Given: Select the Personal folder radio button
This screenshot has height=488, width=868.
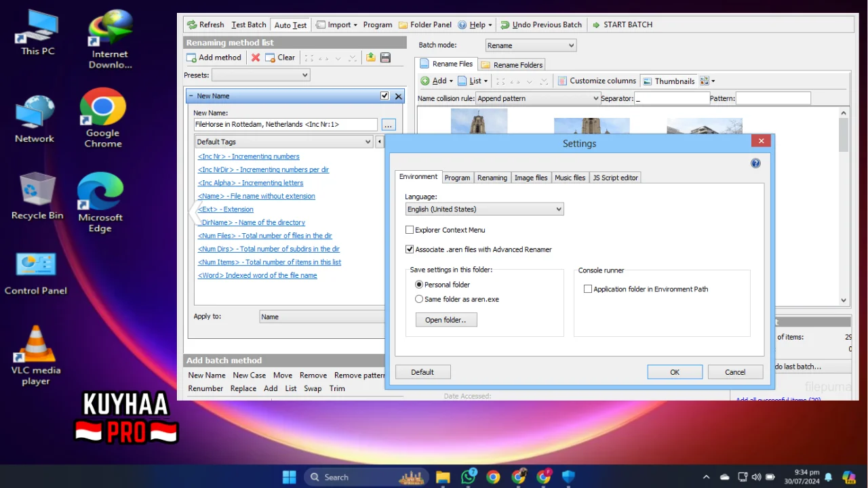Looking at the screenshot, I should coord(419,285).
